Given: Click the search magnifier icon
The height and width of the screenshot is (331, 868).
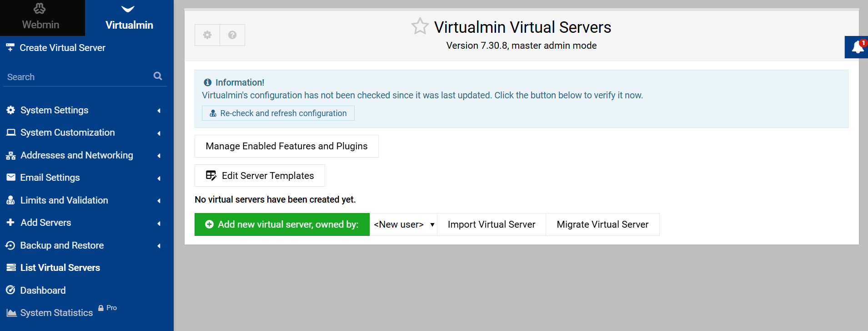Looking at the screenshot, I should (x=158, y=76).
